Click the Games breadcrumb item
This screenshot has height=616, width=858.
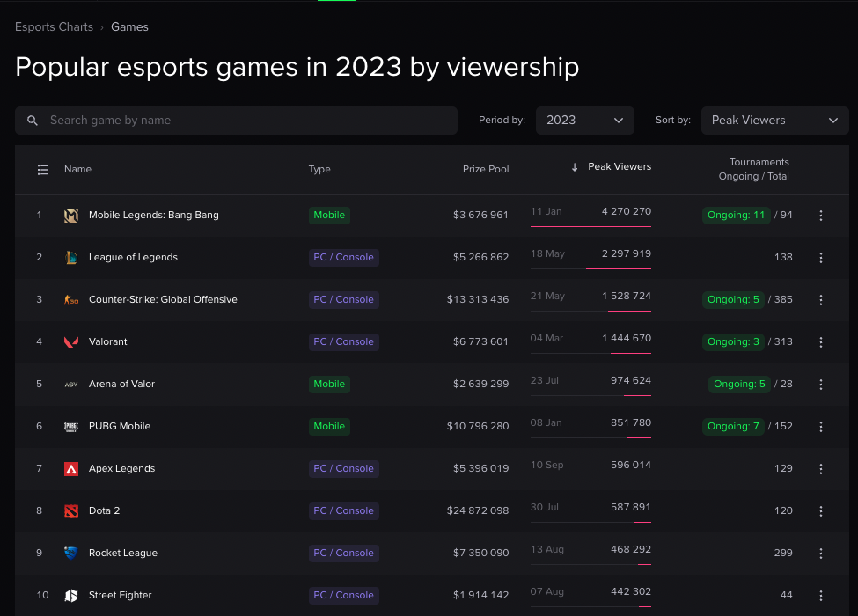pyautogui.click(x=129, y=27)
